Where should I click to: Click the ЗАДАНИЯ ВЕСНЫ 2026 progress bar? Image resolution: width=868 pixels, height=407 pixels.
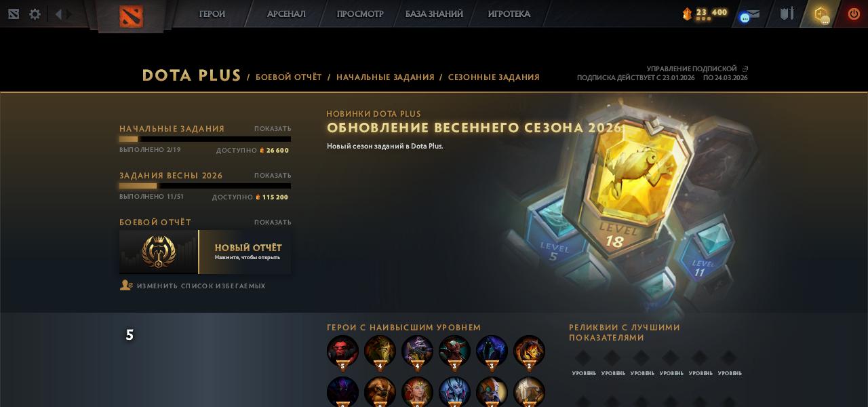pyautogui.click(x=205, y=186)
